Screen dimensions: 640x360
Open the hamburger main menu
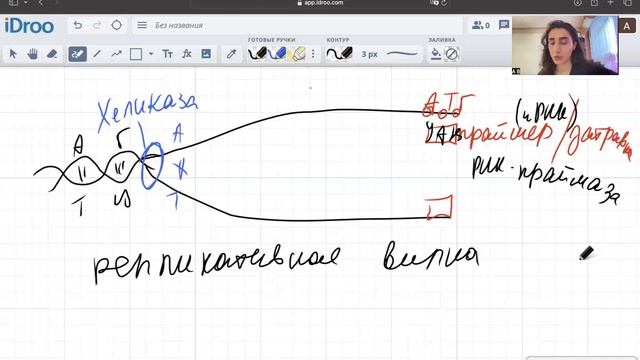pyautogui.click(x=142, y=25)
